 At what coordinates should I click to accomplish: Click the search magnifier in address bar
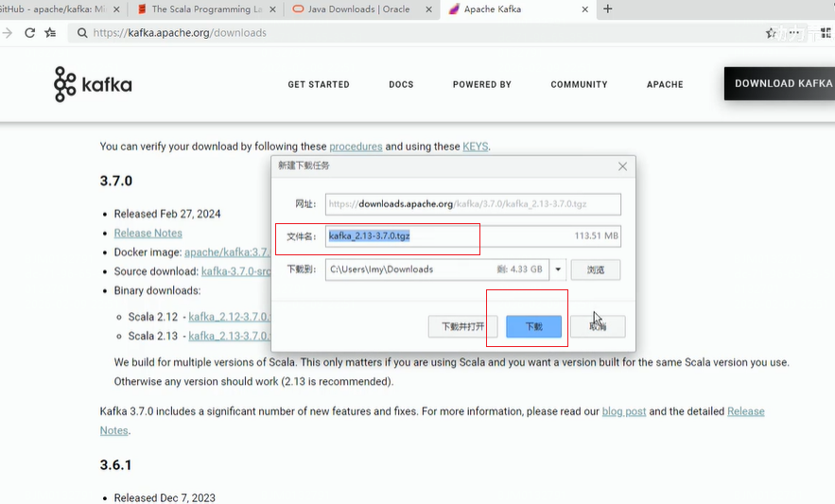pos(82,33)
